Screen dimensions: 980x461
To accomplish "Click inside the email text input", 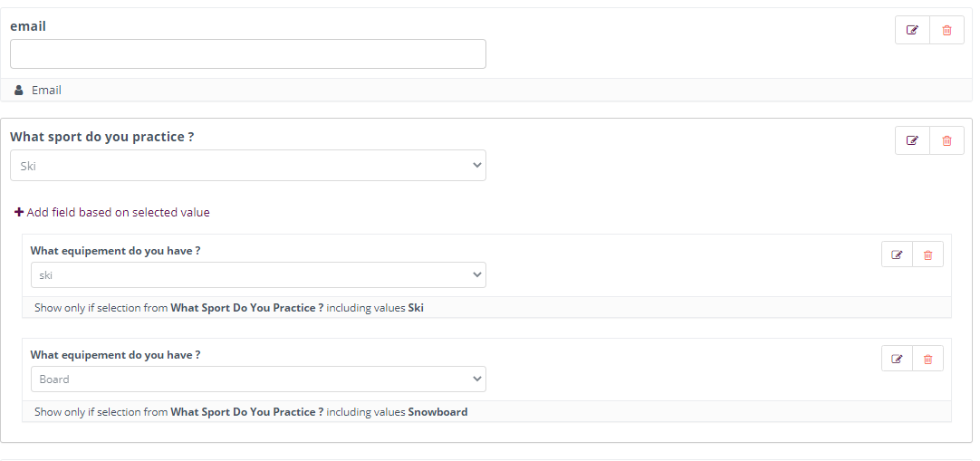I will [248, 54].
